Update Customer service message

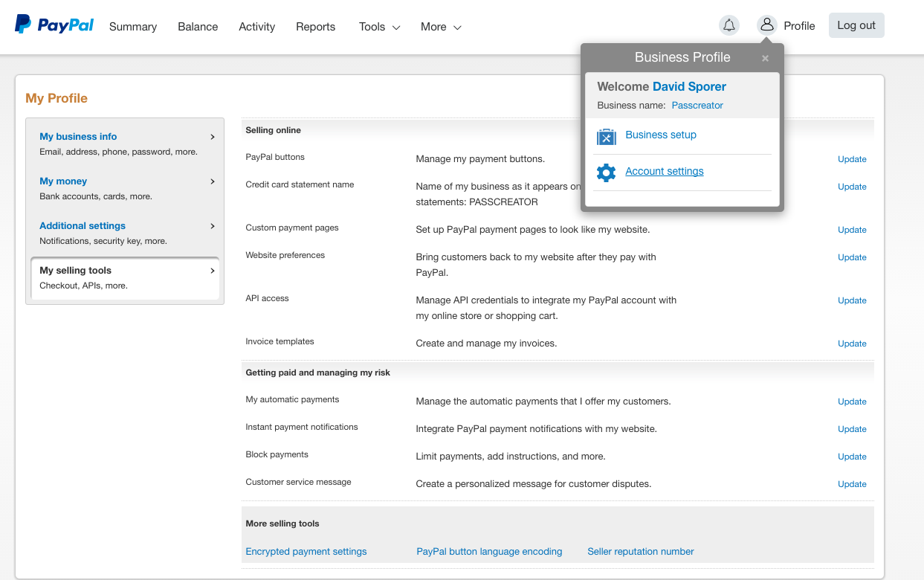[852, 484]
